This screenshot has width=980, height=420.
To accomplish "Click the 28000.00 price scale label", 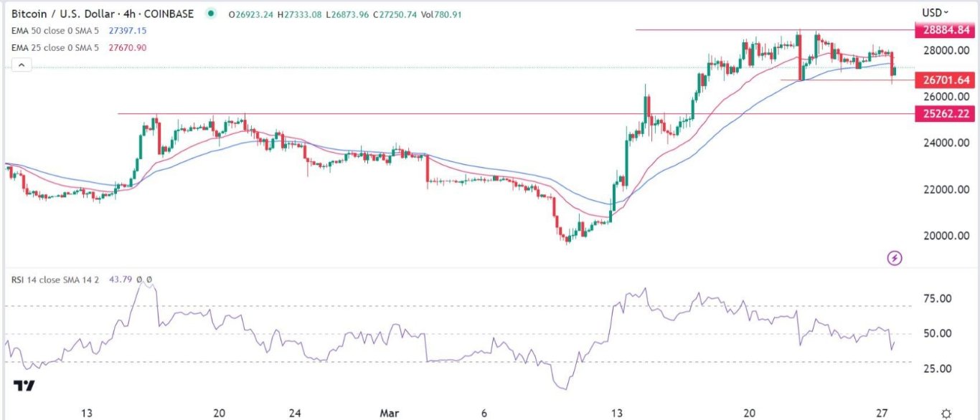I will pyautogui.click(x=947, y=51).
